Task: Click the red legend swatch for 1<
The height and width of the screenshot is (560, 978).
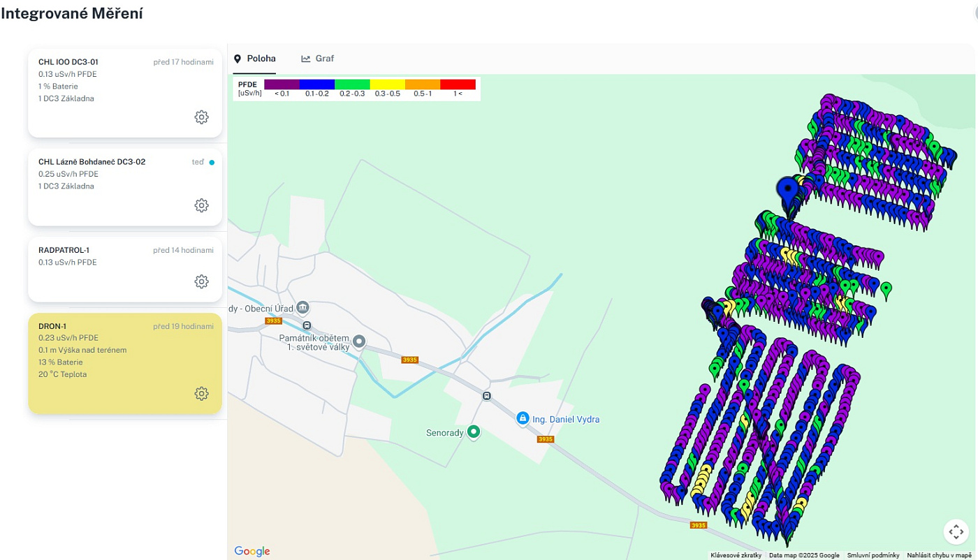Action: [458, 84]
